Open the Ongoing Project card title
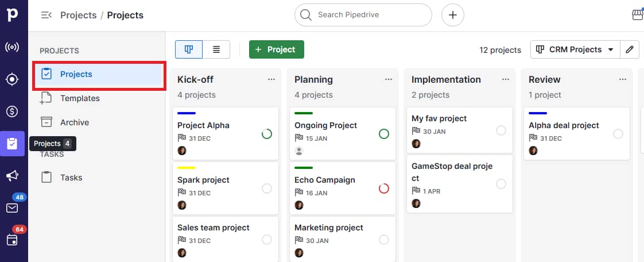The width and height of the screenshot is (644, 262). pos(325,125)
